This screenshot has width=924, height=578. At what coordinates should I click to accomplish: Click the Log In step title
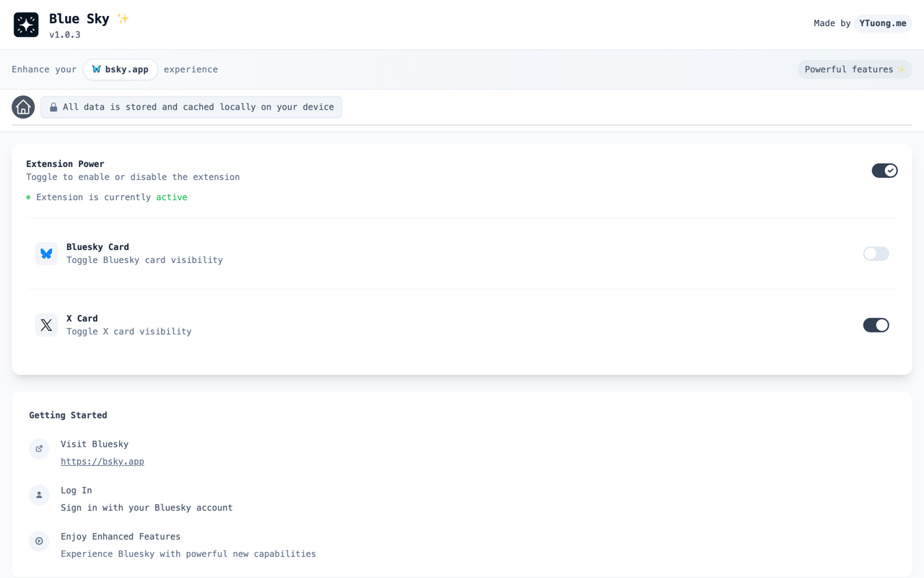point(77,491)
